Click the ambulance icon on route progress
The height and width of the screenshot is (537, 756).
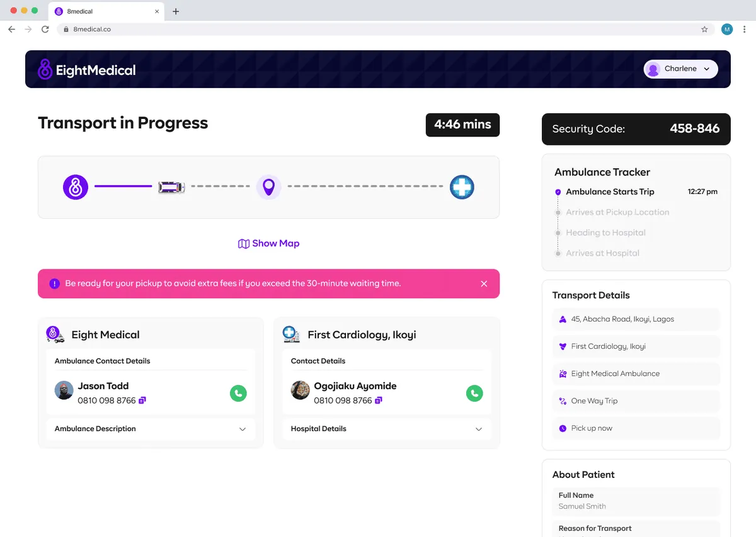171,187
